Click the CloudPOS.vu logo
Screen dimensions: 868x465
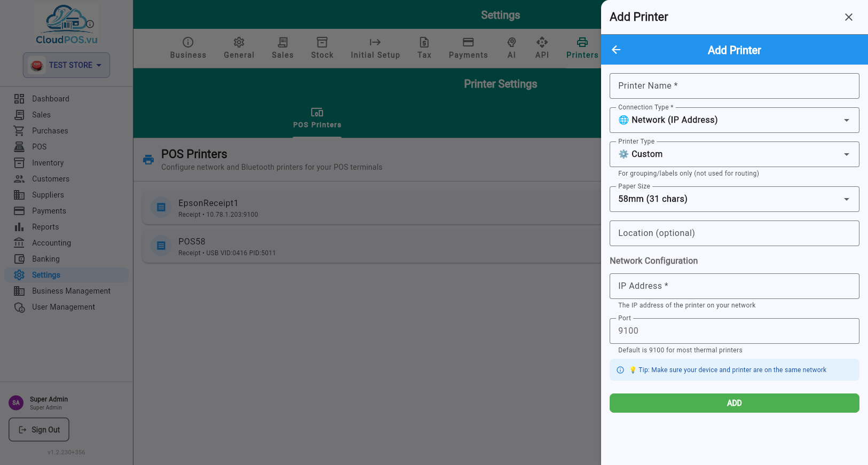coord(67,25)
